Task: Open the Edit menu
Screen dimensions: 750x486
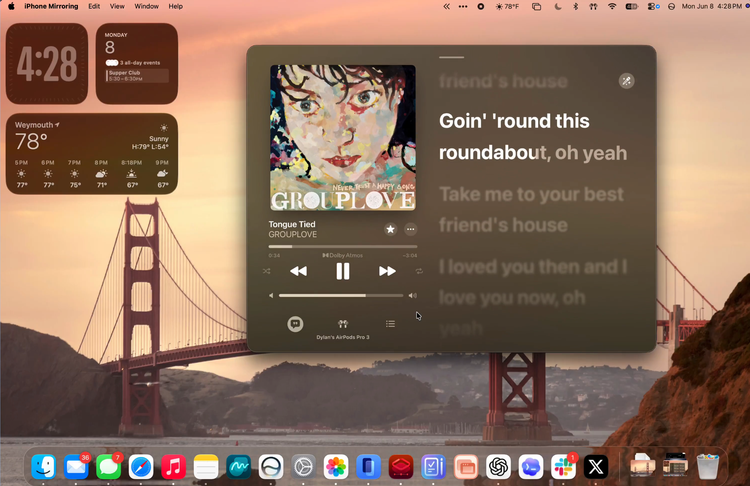Action: pos(94,6)
